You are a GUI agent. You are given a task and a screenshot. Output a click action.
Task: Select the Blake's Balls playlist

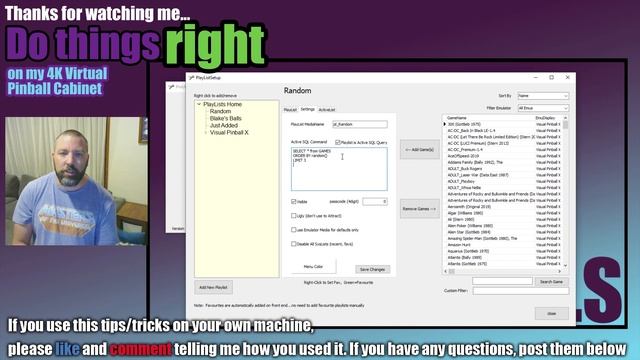coord(225,118)
